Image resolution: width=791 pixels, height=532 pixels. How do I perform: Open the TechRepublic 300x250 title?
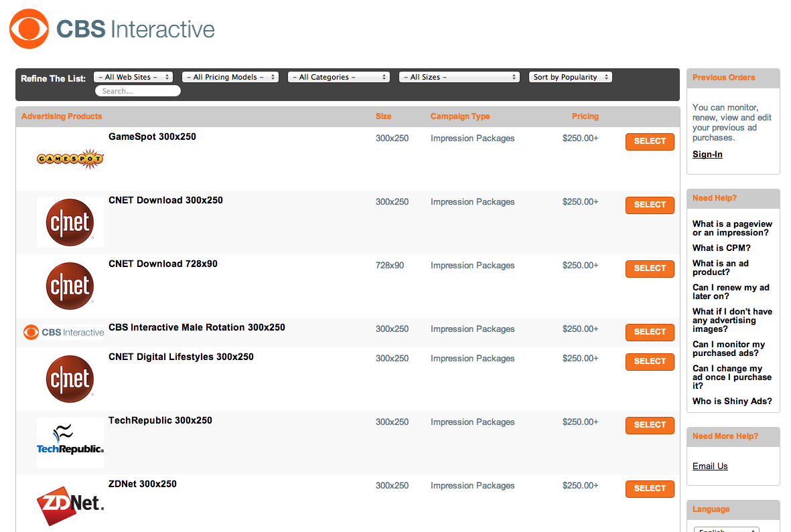tap(161, 420)
